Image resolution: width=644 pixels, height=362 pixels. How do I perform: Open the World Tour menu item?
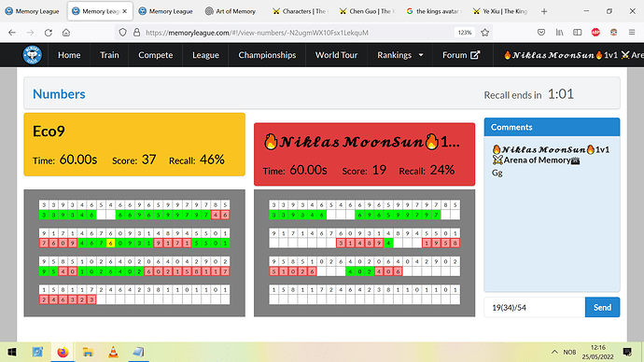[x=336, y=55]
